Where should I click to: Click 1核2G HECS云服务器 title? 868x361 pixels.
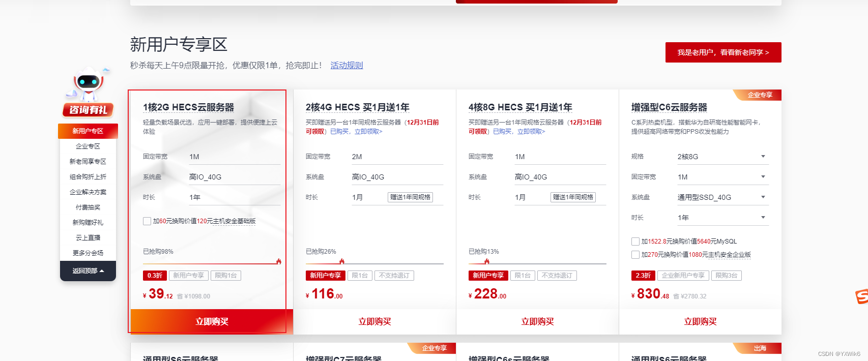tap(189, 107)
